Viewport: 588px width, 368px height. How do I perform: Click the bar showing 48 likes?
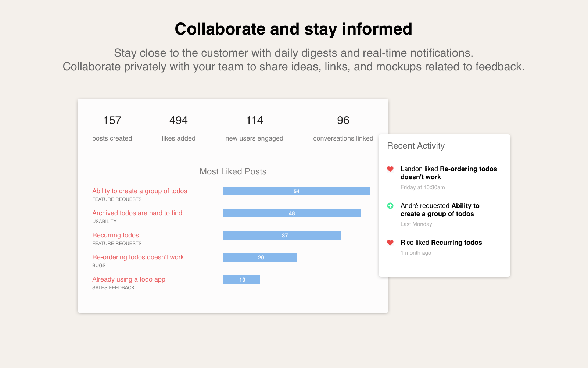click(292, 213)
